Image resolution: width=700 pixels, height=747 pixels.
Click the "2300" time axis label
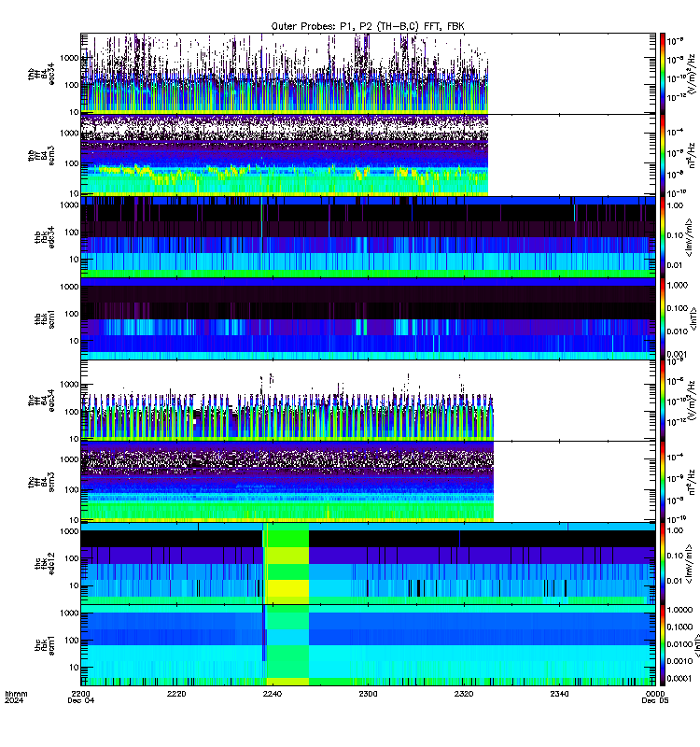pos(368,694)
